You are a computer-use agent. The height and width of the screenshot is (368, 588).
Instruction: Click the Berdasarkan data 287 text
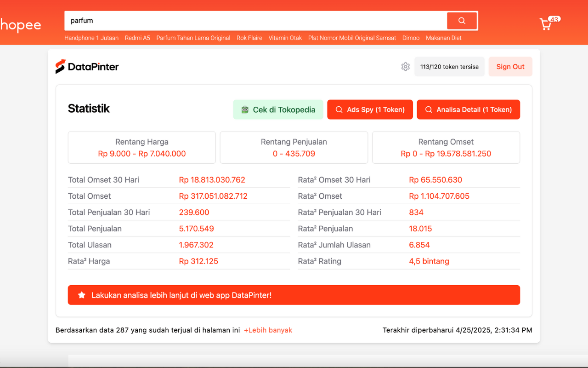(147, 330)
